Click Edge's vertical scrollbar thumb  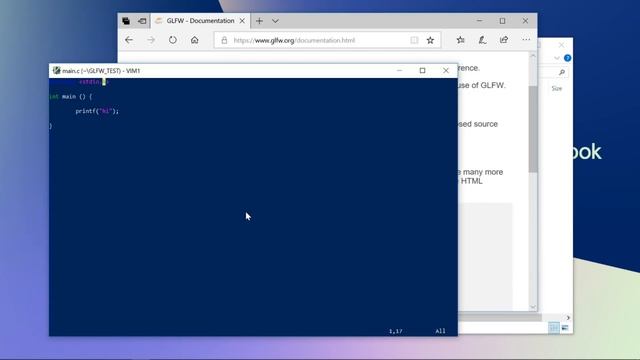coord(533,129)
